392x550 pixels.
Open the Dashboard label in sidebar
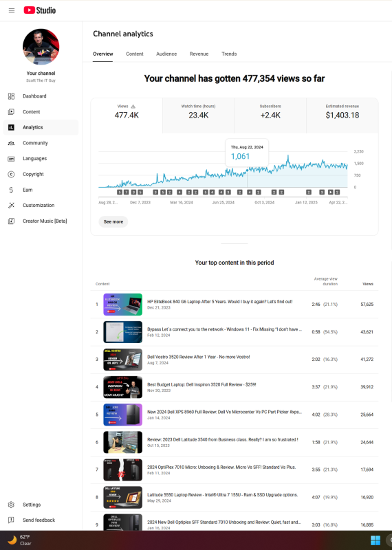coord(34,96)
